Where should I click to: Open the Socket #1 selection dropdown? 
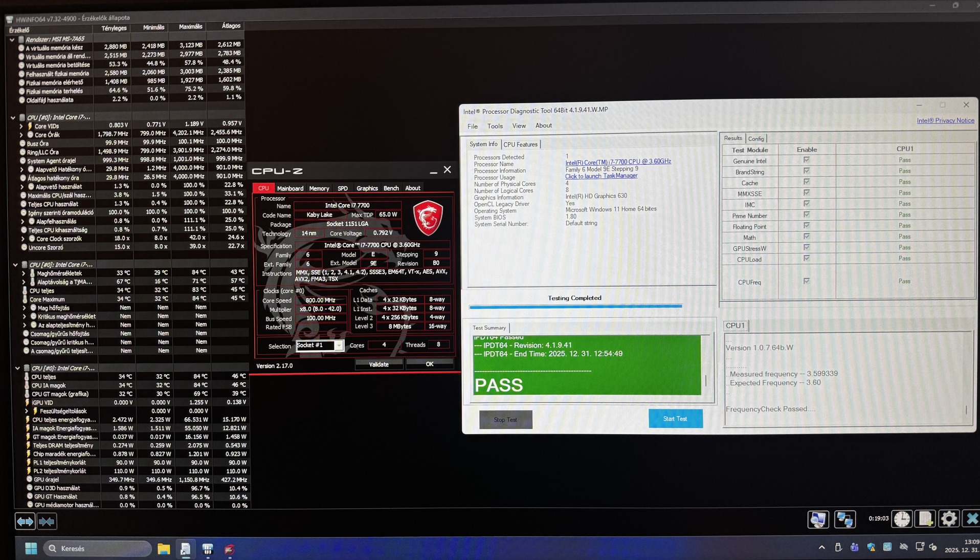click(320, 346)
